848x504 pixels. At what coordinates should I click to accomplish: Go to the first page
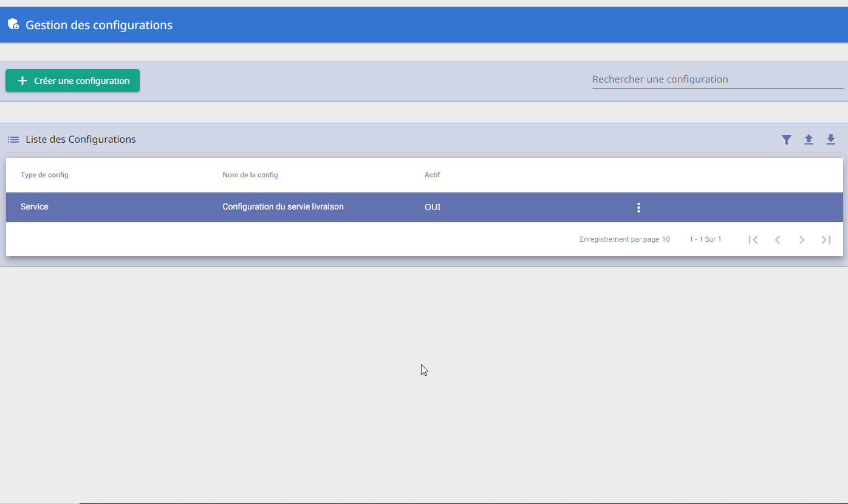point(753,240)
